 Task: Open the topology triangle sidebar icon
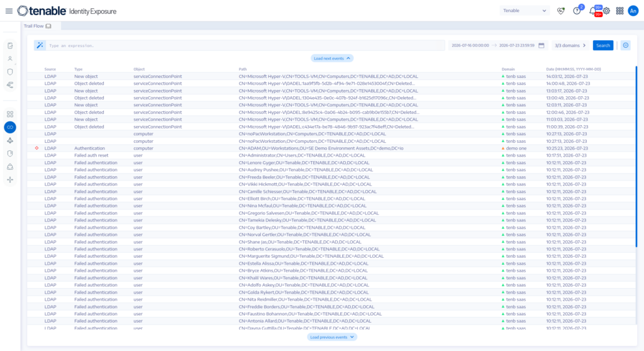[x=10, y=167]
